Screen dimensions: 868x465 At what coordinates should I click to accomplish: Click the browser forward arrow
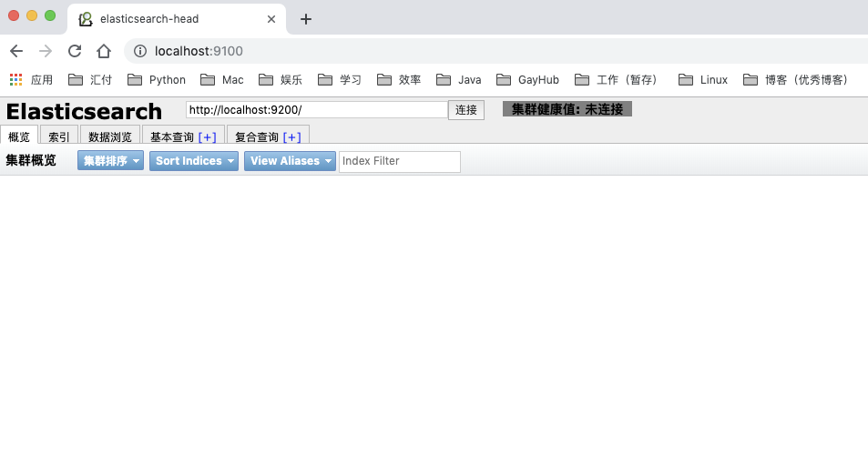(46, 52)
